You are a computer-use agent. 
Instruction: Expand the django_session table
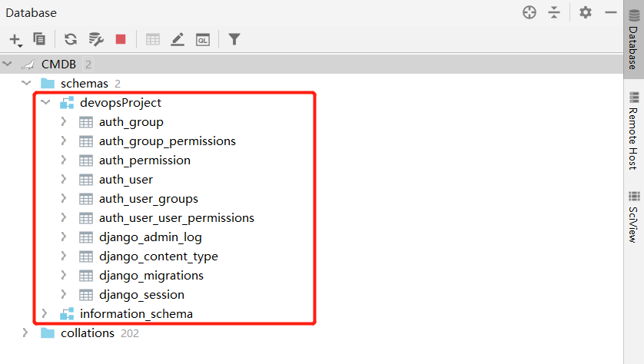[64, 295]
